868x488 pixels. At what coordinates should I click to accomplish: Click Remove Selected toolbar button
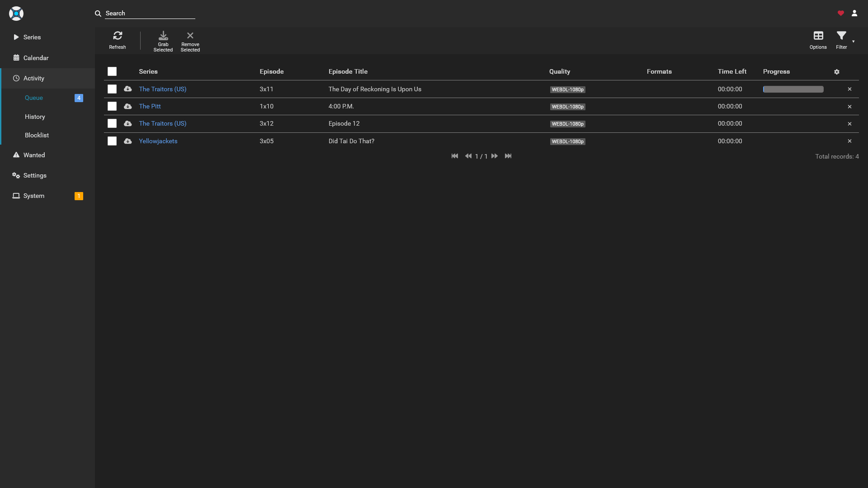coord(190,41)
